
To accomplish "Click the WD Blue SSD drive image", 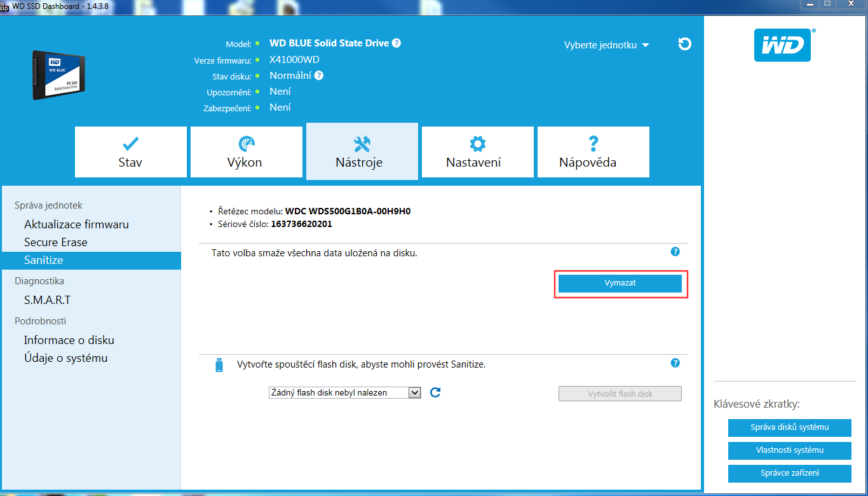I will coord(58,75).
